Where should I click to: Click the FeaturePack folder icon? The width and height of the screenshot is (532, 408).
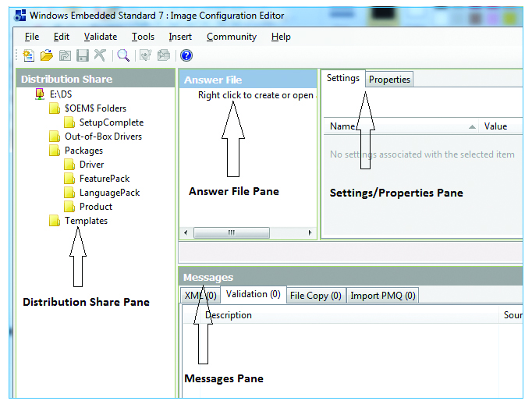[x=69, y=179]
